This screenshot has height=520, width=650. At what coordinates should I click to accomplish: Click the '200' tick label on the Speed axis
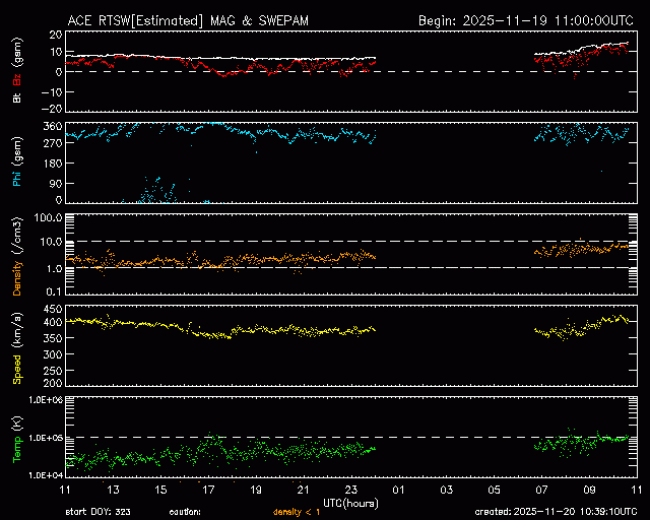pyautogui.click(x=52, y=383)
